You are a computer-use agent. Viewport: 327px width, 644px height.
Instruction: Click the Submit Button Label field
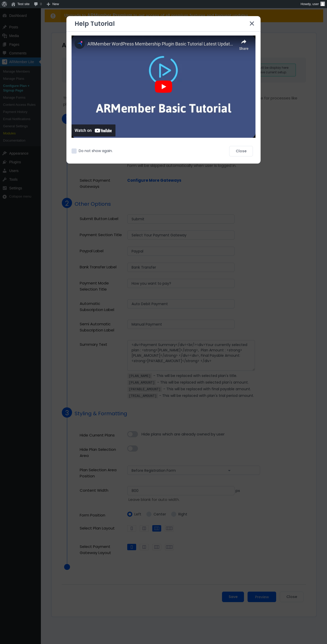(x=181, y=219)
